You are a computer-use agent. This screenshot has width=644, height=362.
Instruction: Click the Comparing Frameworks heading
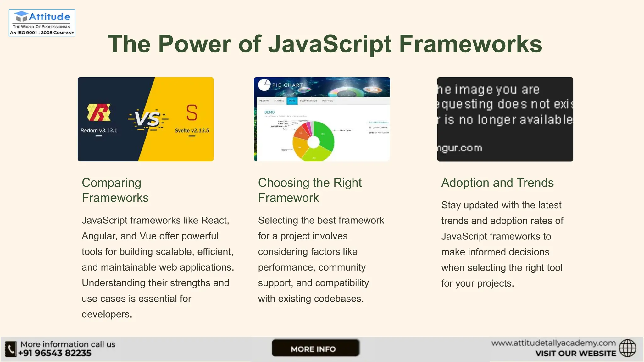(115, 190)
